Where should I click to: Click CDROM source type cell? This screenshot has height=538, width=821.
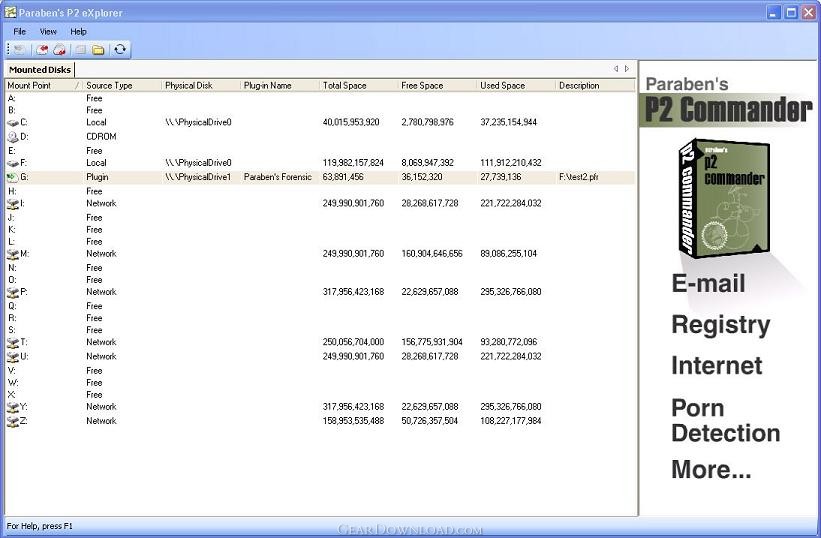(101, 137)
